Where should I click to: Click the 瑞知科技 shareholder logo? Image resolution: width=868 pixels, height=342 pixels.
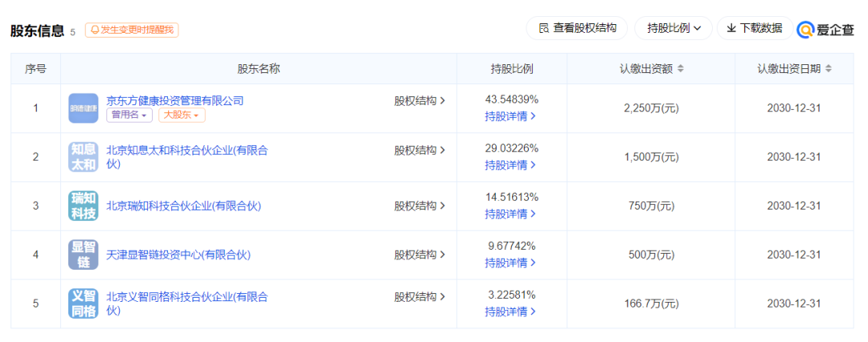[83, 206]
